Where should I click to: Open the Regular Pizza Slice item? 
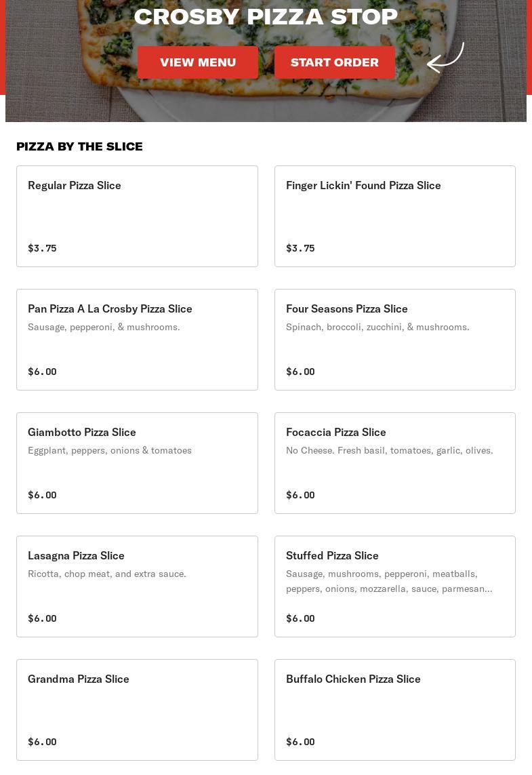pos(137,216)
